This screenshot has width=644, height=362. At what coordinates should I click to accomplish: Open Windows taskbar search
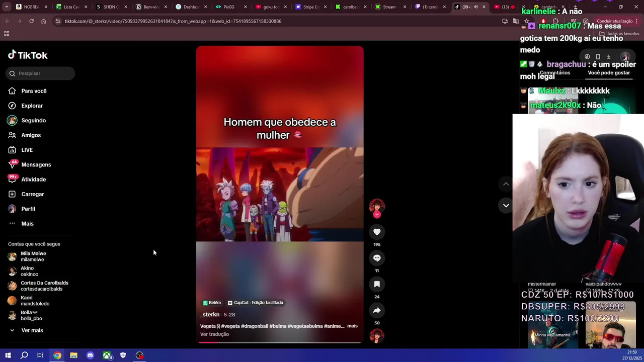24,355
